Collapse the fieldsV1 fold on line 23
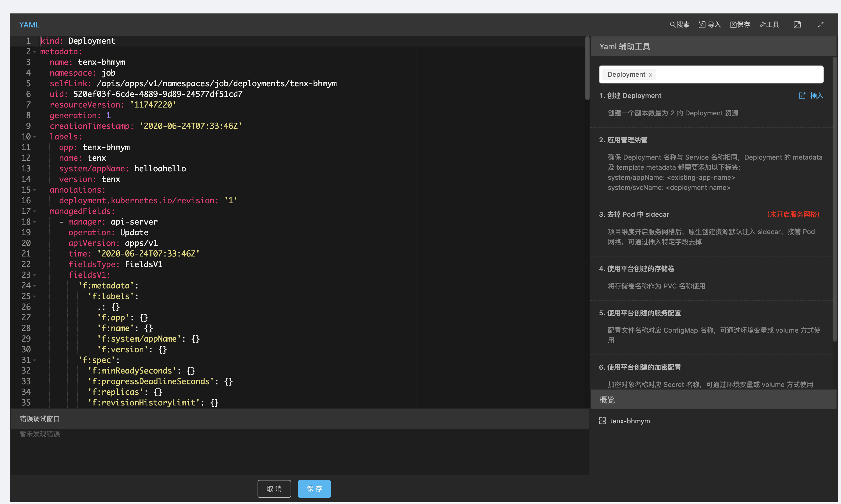Screen dimensions: 841x504 [x=34, y=275]
